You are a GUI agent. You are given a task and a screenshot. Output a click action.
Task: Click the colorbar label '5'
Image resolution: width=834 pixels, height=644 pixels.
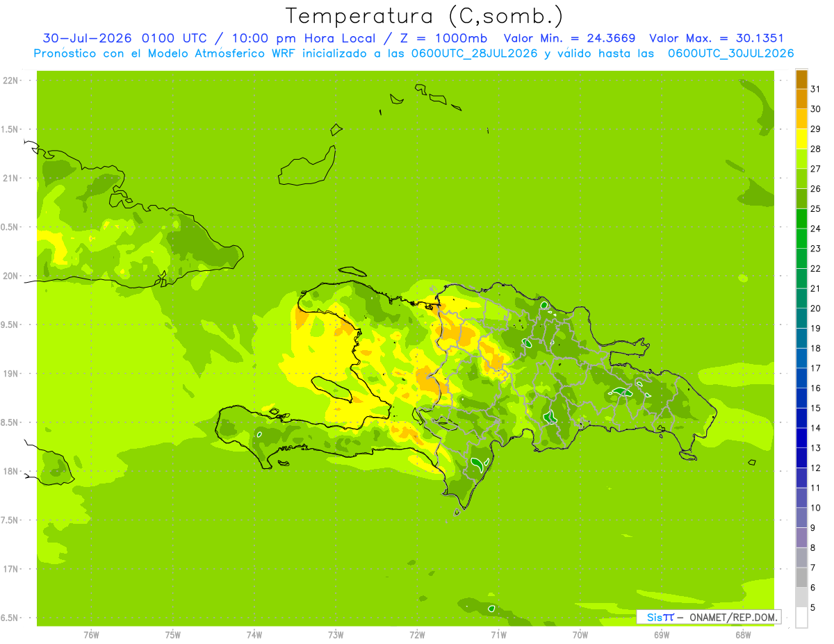(812, 608)
